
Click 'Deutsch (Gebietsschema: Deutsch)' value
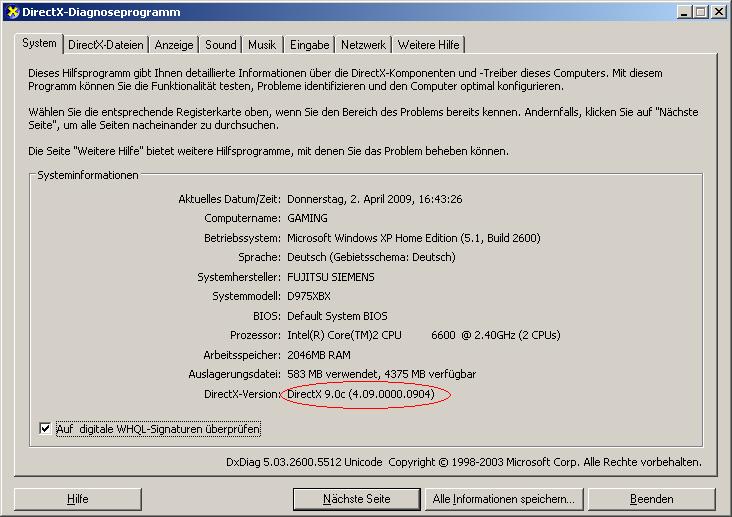tap(371, 257)
